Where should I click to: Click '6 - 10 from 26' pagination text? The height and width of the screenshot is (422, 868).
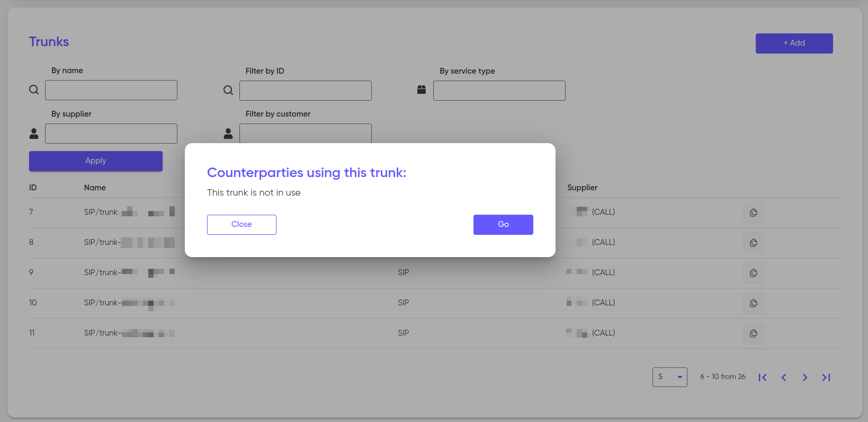tap(723, 377)
